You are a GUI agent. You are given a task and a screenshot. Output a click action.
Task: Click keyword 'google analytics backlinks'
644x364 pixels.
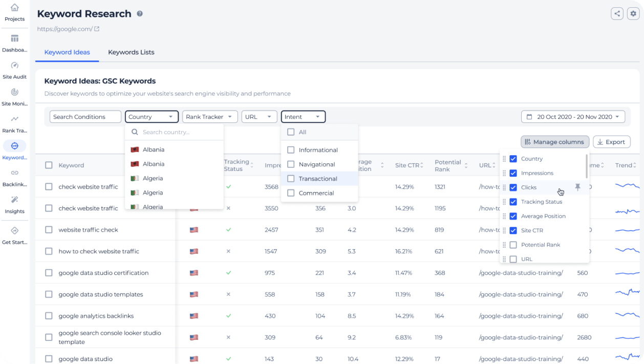coord(96,316)
